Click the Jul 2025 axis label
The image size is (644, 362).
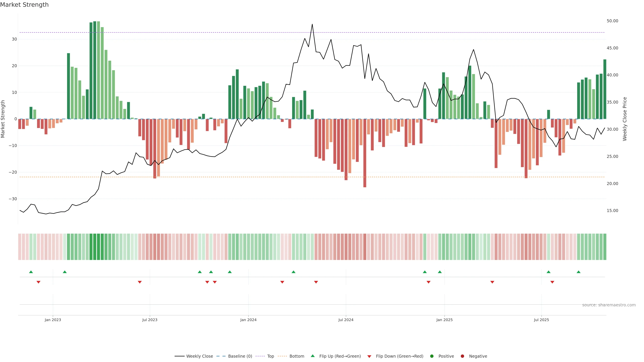(x=541, y=320)
